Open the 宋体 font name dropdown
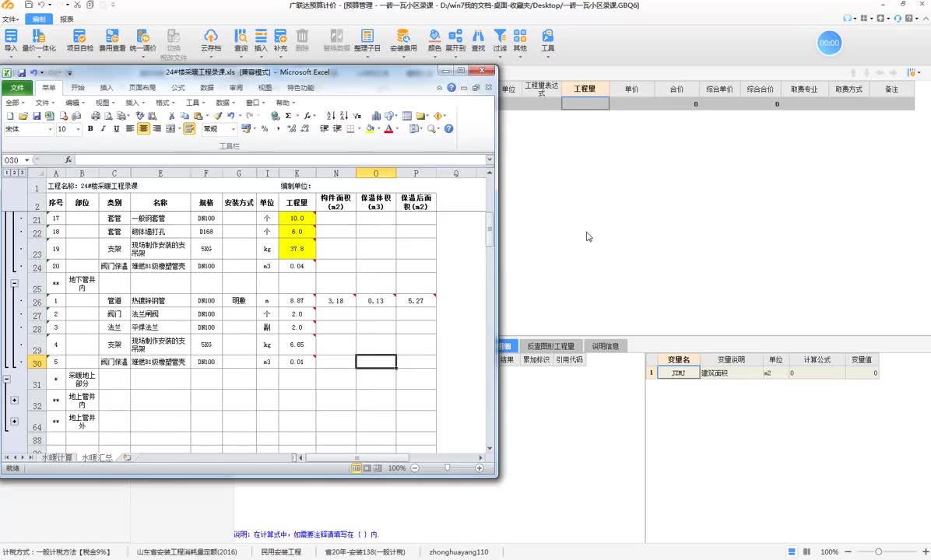931x560 pixels. [x=51, y=129]
